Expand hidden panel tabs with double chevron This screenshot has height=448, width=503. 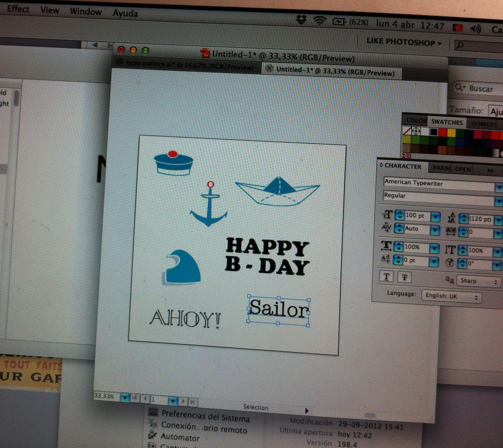(x=490, y=170)
